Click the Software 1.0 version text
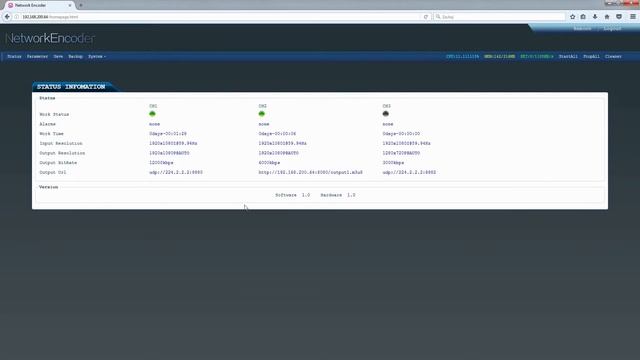 tap(293, 195)
